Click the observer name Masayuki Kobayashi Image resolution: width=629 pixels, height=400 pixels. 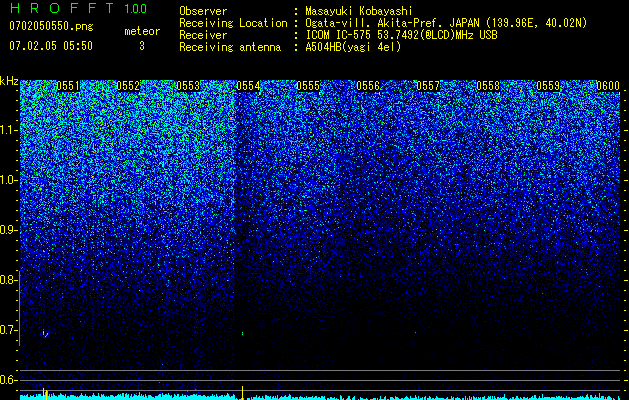pyautogui.click(x=358, y=11)
